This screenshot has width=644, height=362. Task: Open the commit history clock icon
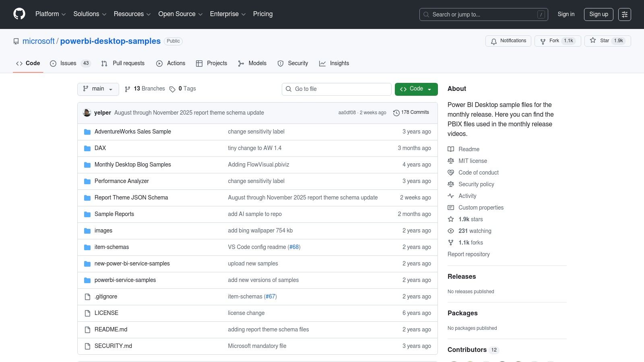pyautogui.click(x=396, y=113)
